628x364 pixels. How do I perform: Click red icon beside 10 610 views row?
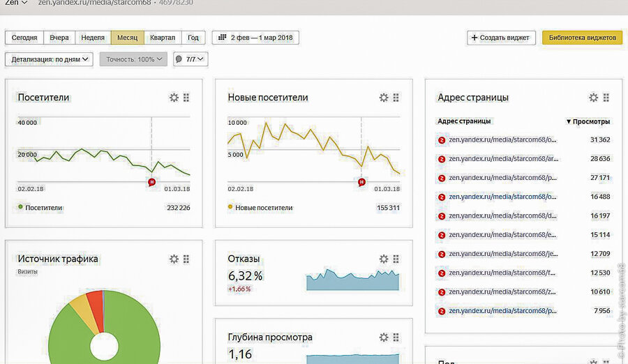pos(442,292)
